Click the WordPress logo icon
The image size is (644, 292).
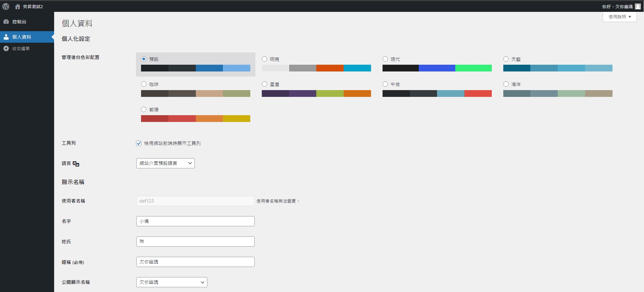(x=6, y=6)
